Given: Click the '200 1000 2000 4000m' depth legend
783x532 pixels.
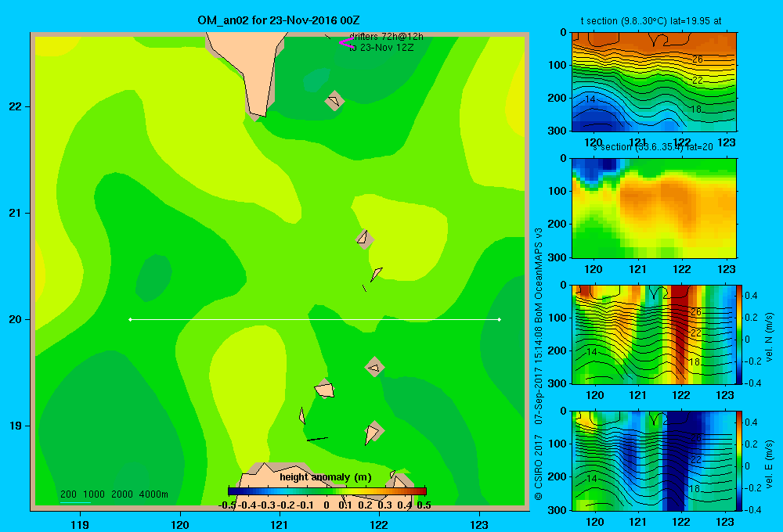Looking at the screenshot, I should tap(114, 494).
